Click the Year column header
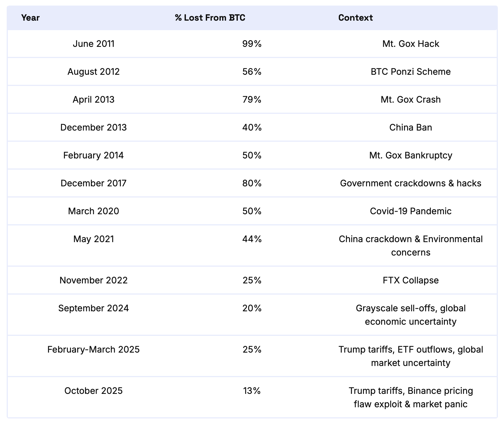 [30, 18]
